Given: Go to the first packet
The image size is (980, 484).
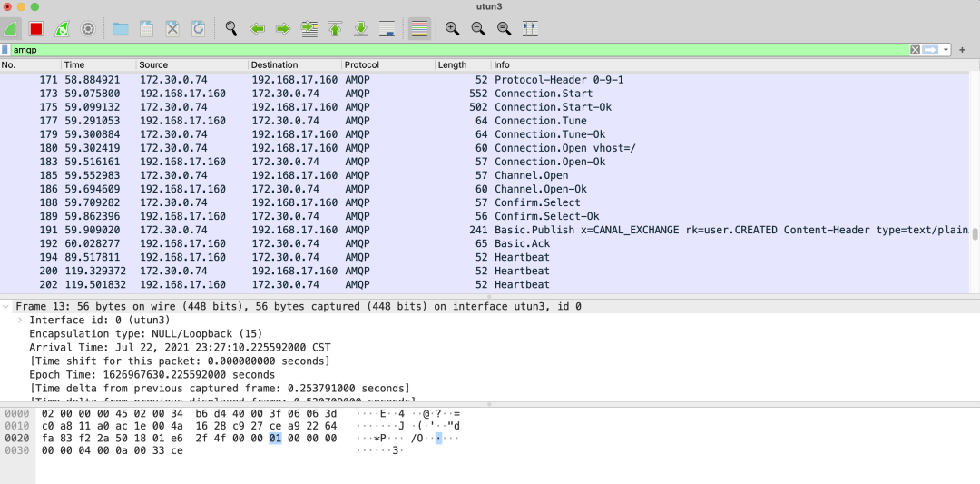Looking at the screenshot, I should pyautogui.click(x=335, y=29).
